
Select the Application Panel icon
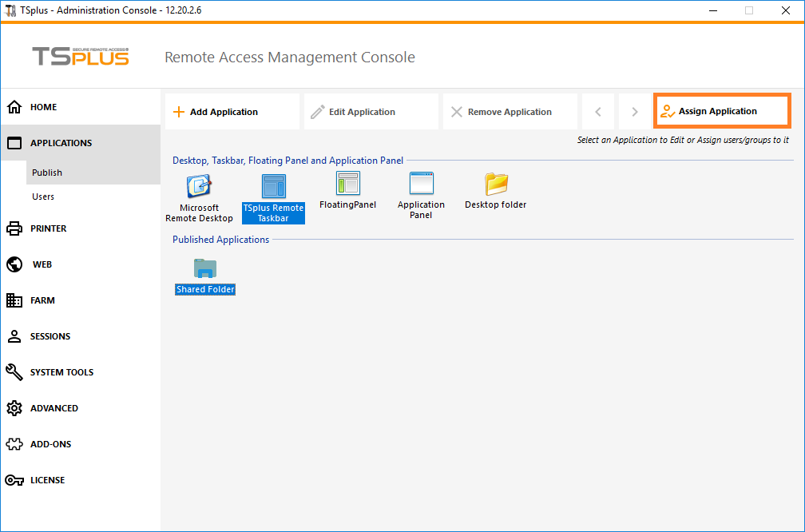click(421, 185)
